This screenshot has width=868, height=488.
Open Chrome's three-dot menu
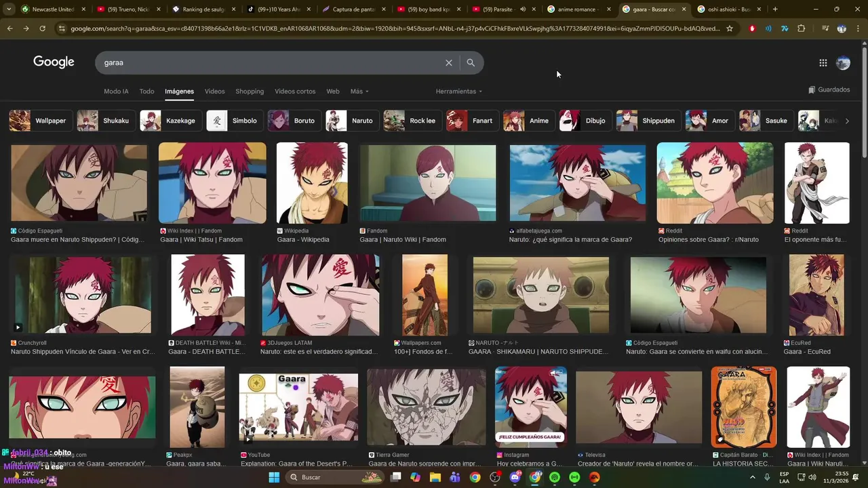pos(859,28)
